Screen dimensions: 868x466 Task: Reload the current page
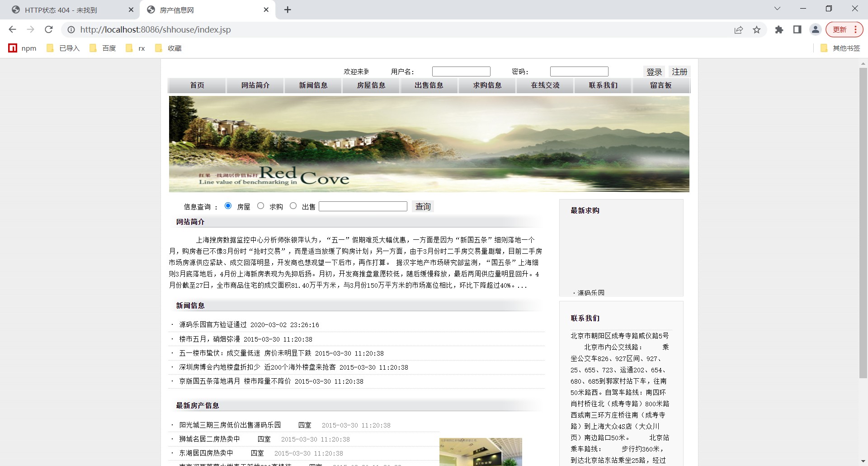pyautogui.click(x=49, y=29)
